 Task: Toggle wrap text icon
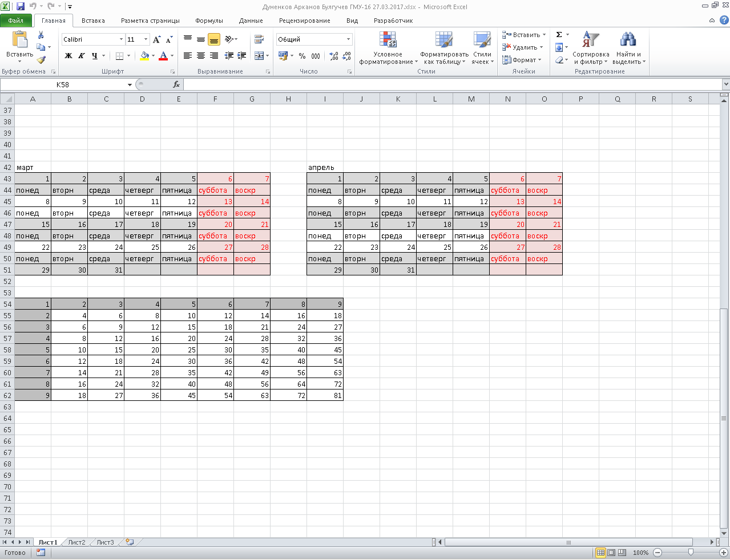259,39
